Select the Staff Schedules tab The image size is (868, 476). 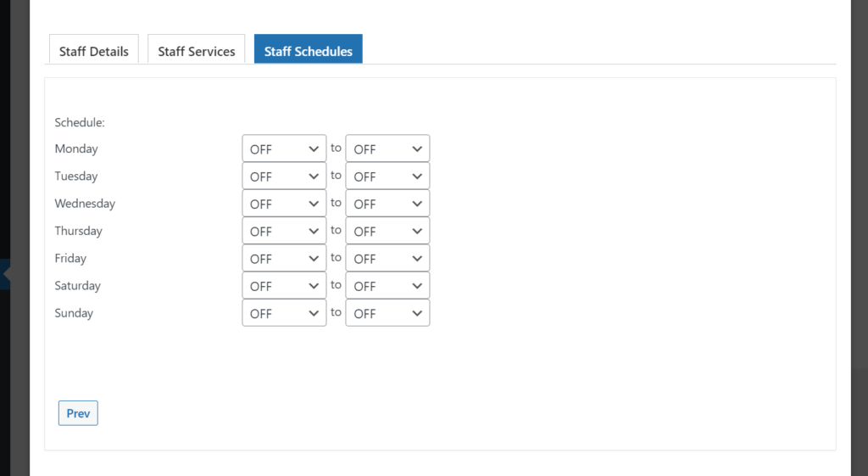pos(309,49)
